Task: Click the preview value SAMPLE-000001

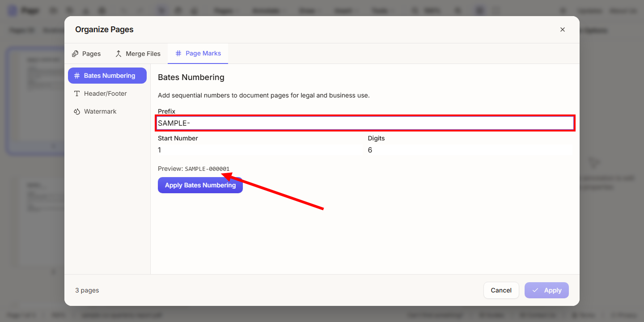Action: pos(207,169)
